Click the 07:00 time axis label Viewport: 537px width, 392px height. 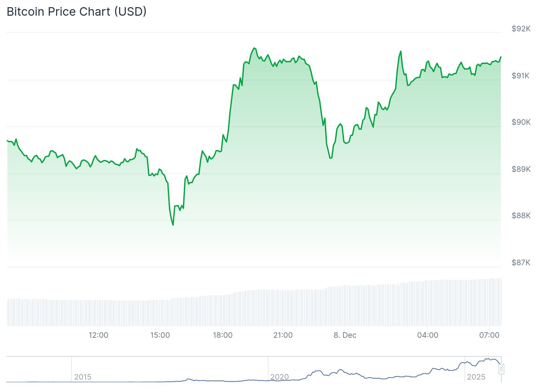pos(489,335)
